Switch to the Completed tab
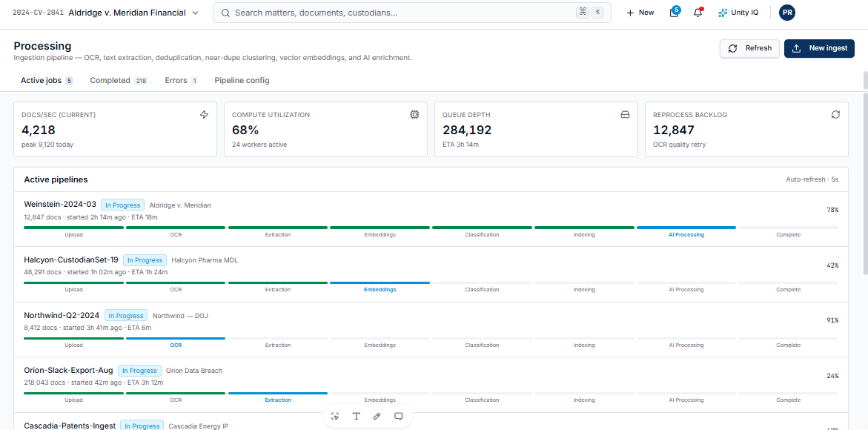 point(119,80)
